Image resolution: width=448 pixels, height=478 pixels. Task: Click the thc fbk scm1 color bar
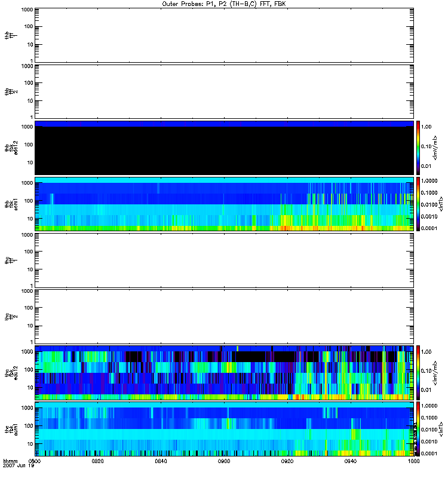418,429
